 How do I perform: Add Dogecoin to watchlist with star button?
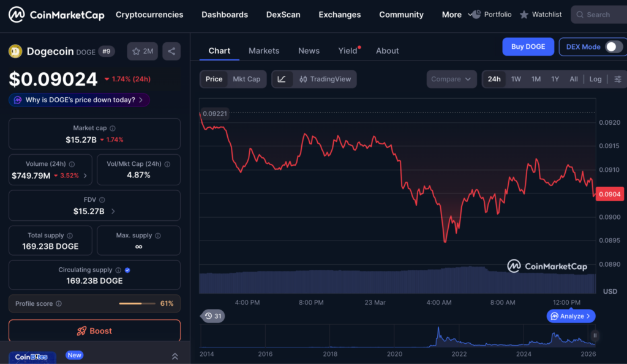tap(143, 51)
